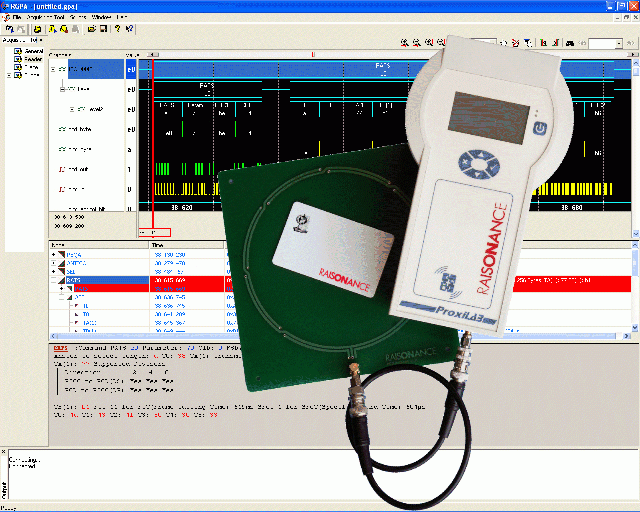Image resolution: width=640 pixels, height=512 pixels.
Task: Open the last menu after Window
Action: pyautogui.click(x=122, y=17)
